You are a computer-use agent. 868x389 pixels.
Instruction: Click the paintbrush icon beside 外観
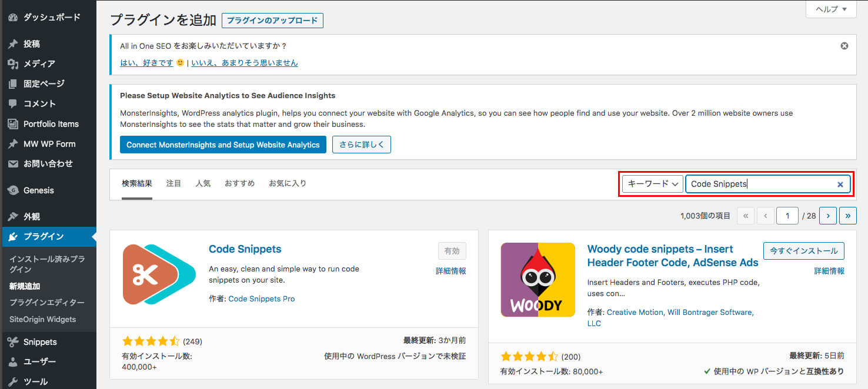tap(13, 217)
